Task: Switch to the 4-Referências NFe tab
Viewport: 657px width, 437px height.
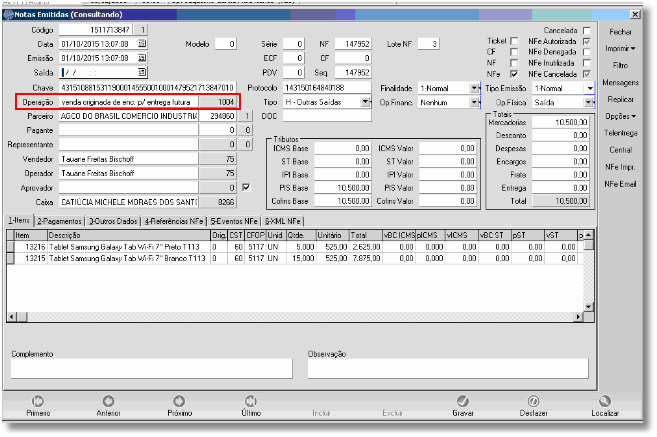Action: coord(174,221)
